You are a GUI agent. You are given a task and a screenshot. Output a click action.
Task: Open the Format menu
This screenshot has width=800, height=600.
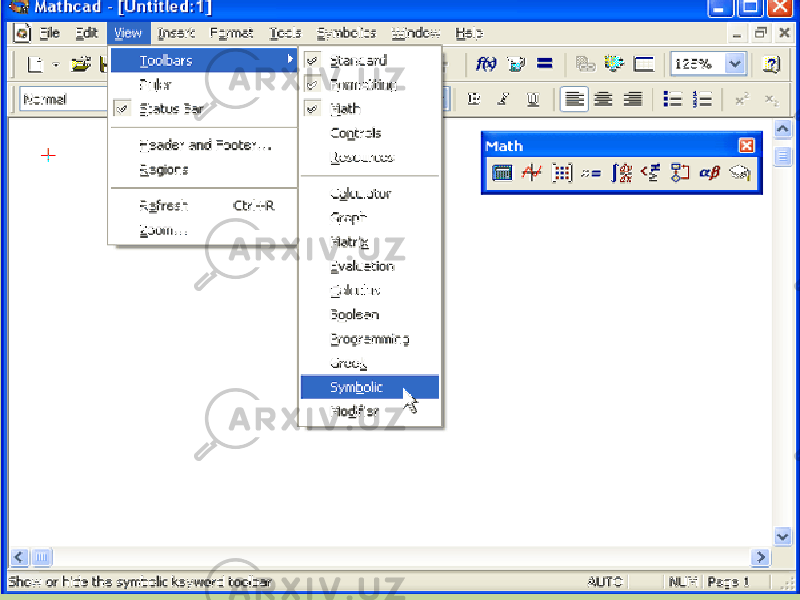click(x=231, y=33)
